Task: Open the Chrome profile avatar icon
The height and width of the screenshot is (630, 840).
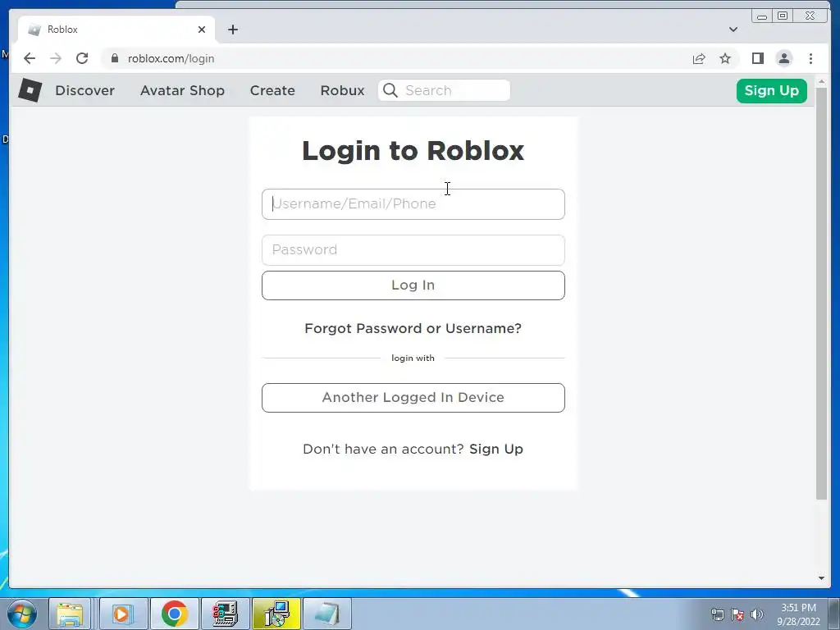Action: pyautogui.click(x=783, y=58)
